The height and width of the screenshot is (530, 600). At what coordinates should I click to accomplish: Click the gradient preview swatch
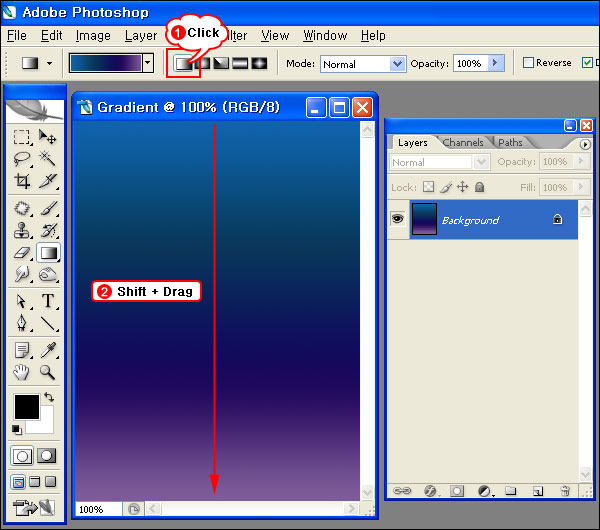(105, 63)
